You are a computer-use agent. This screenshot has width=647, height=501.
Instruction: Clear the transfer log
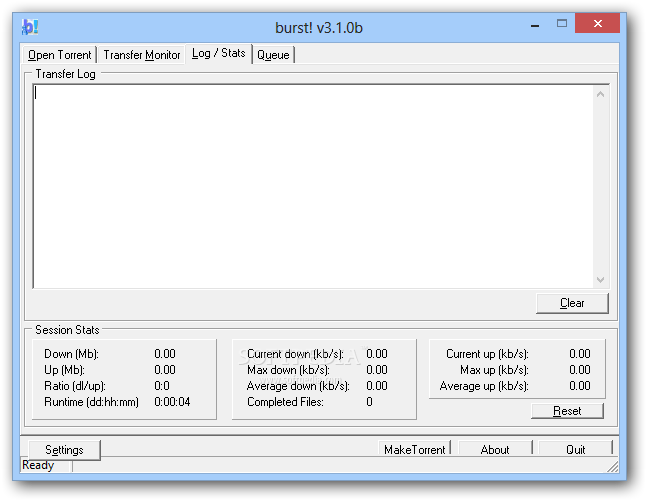[572, 303]
